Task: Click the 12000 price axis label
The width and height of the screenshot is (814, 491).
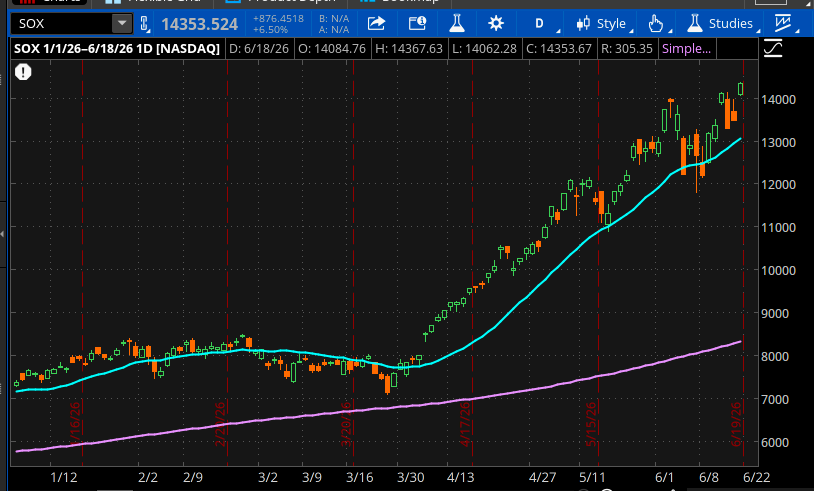Action: tap(778, 185)
